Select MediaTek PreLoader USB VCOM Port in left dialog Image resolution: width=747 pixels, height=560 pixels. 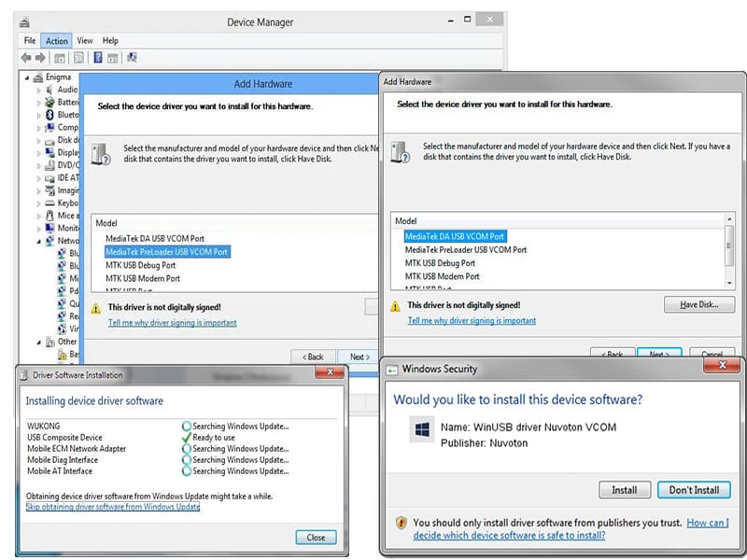click(167, 252)
